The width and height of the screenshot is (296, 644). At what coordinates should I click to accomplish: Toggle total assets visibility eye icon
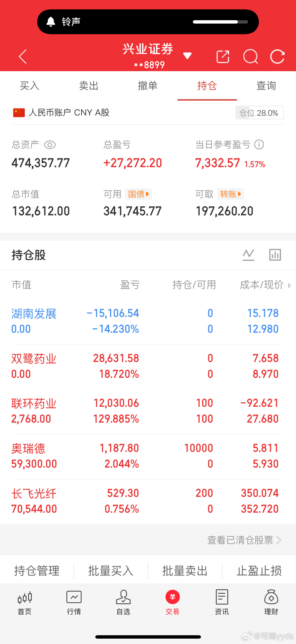(50, 145)
